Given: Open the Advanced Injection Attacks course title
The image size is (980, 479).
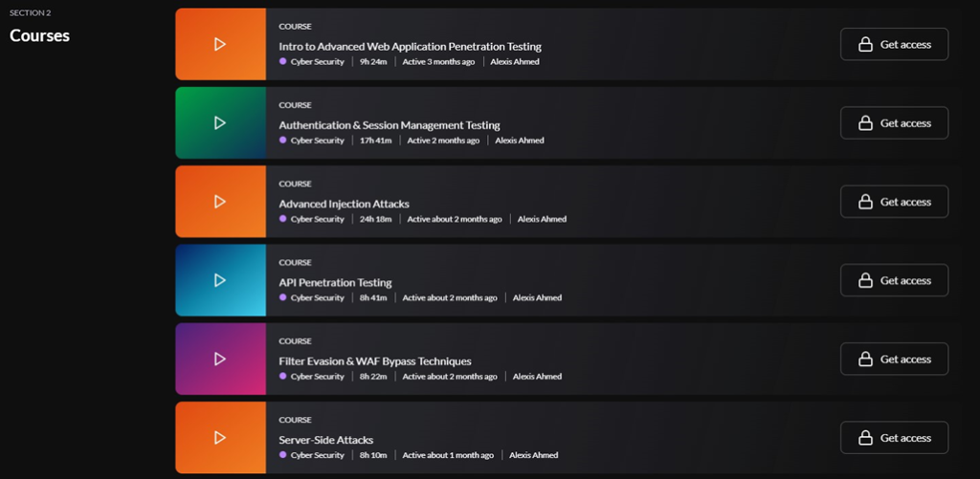Looking at the screenshot, I should click(x=344, y=204).
